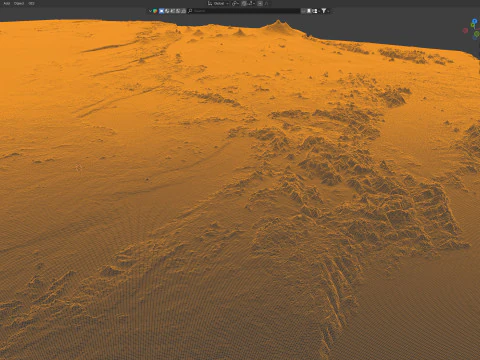Open the Object menu
Screen dimensions: 480x360
point(19,3)
